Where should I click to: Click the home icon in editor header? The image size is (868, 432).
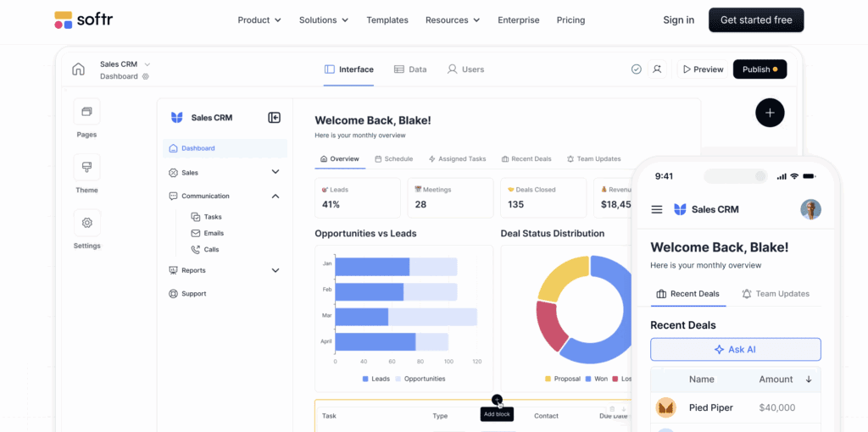pos(79,69)
